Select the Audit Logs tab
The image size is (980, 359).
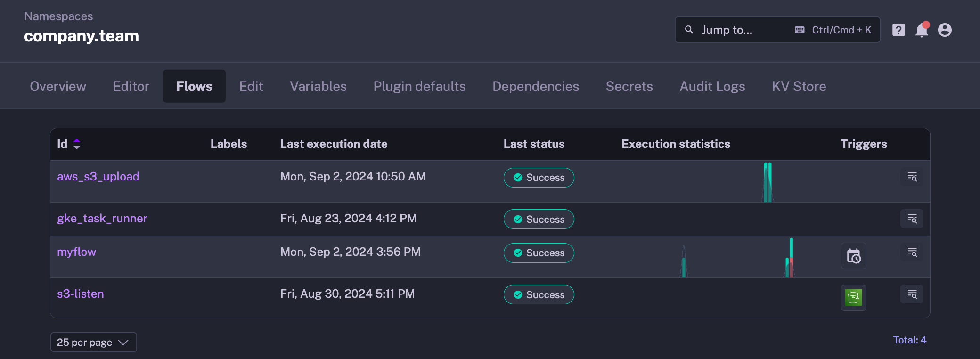[712, 86]
